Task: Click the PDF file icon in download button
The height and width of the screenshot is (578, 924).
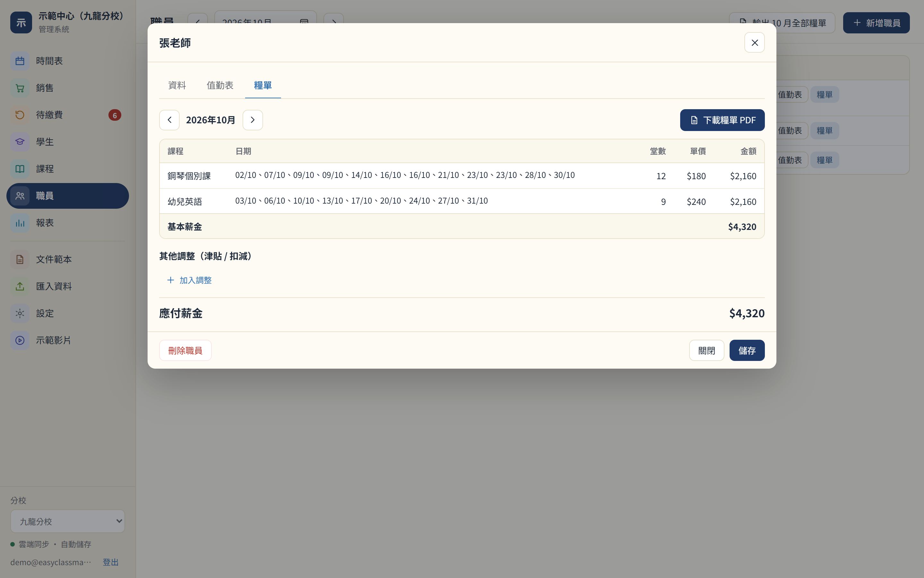Action: click(x=694, y=120)
